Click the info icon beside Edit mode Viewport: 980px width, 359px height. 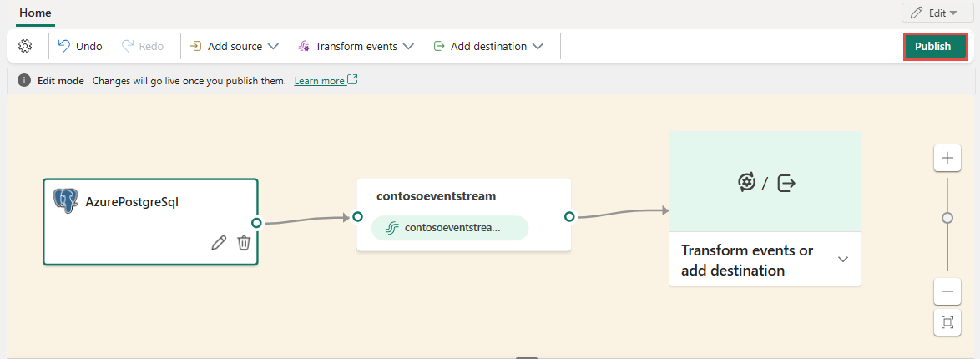[24, 81]
